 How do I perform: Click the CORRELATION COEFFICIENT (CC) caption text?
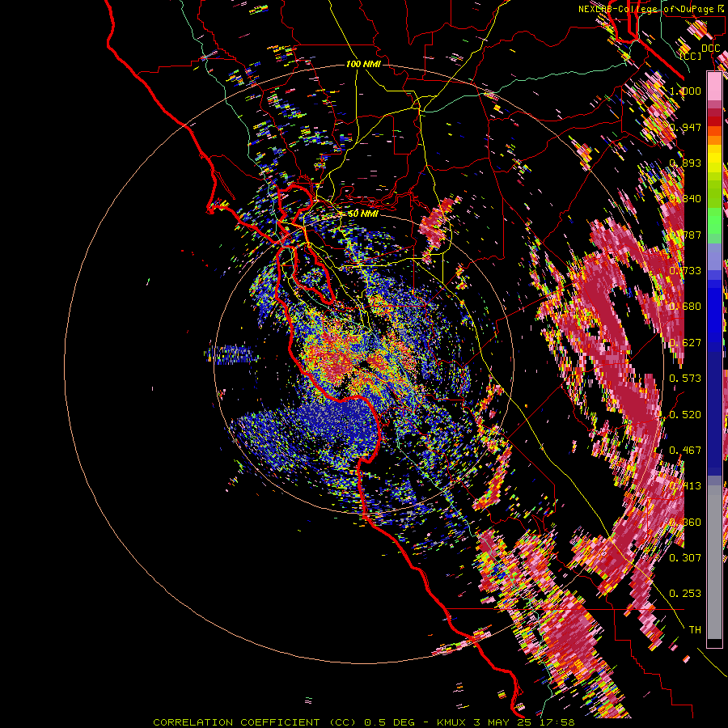point(255,722)
